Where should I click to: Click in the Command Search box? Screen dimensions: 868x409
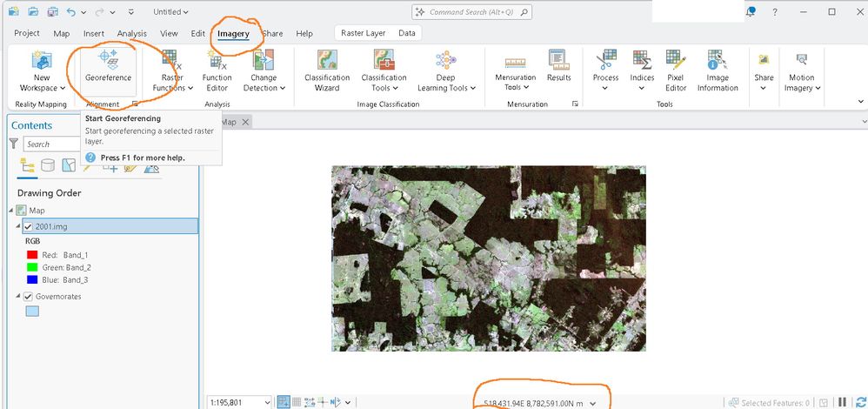coord(471,11)
